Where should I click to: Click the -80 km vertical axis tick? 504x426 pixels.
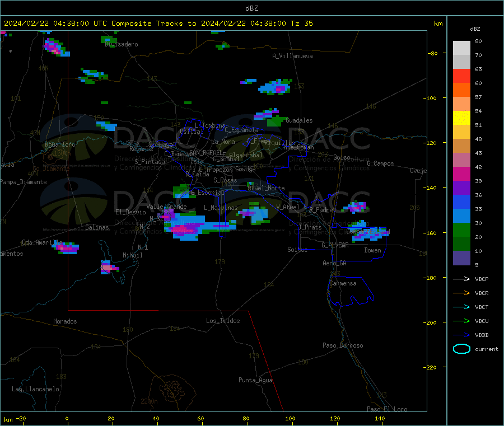click(x=433, y=53)
